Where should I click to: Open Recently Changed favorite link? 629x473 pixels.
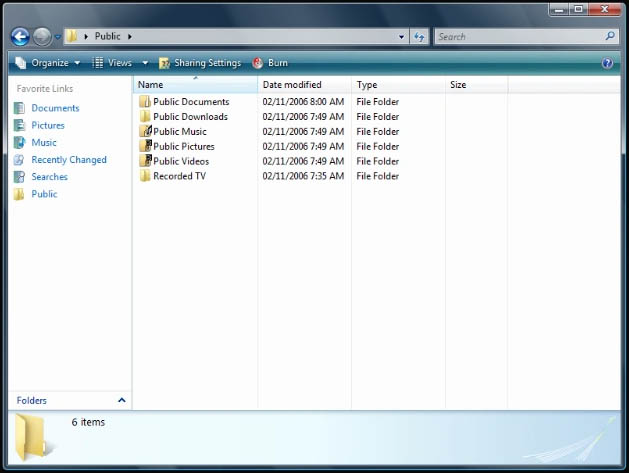coord(69,160)
